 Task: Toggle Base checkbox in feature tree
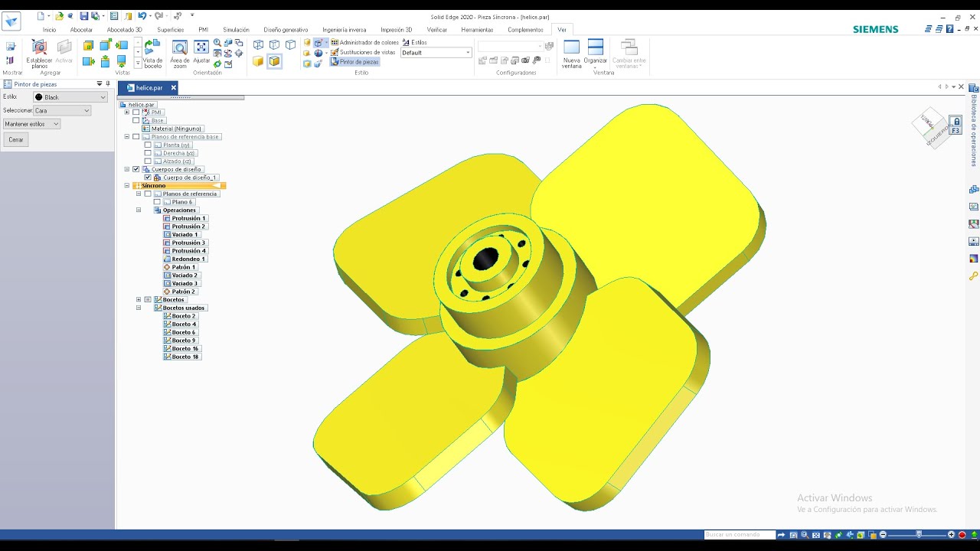[136, 121]
